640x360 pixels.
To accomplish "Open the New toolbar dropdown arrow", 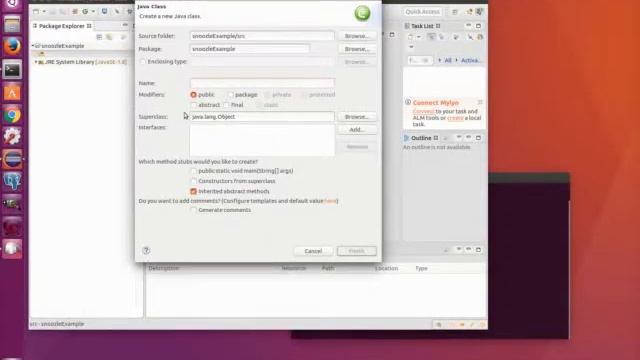I will pos(44,11).
